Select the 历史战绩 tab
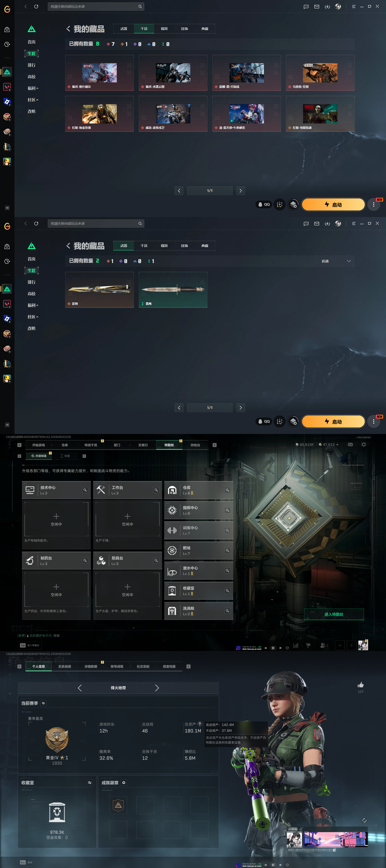Screen dimensions: 386x868 [65, 666]
